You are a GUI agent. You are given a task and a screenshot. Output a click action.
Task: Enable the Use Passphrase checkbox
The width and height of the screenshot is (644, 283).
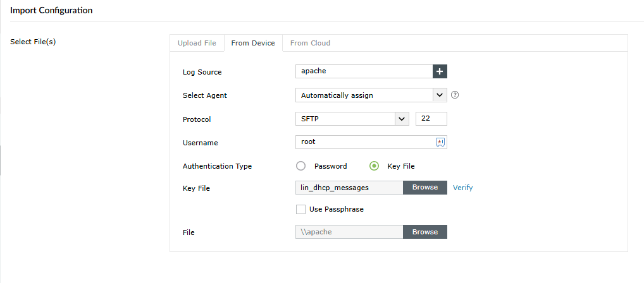[x=301, y=209]
